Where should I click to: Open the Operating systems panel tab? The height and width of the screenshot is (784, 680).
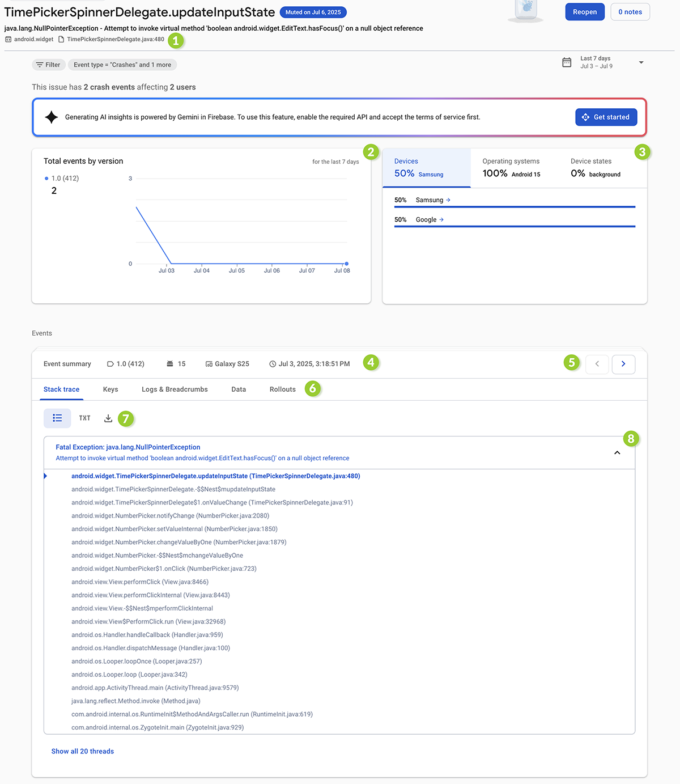pos(511,167)
